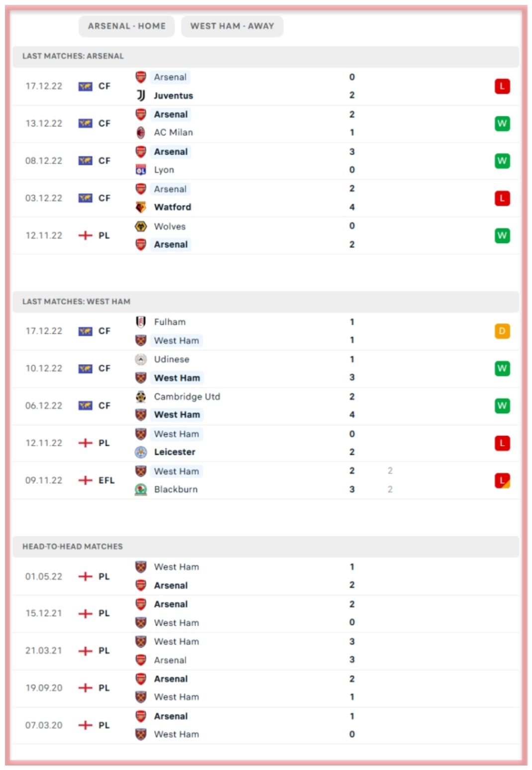Click the Fulham club badge
Viewport: 532px width, 770px height.
(141, 322)
